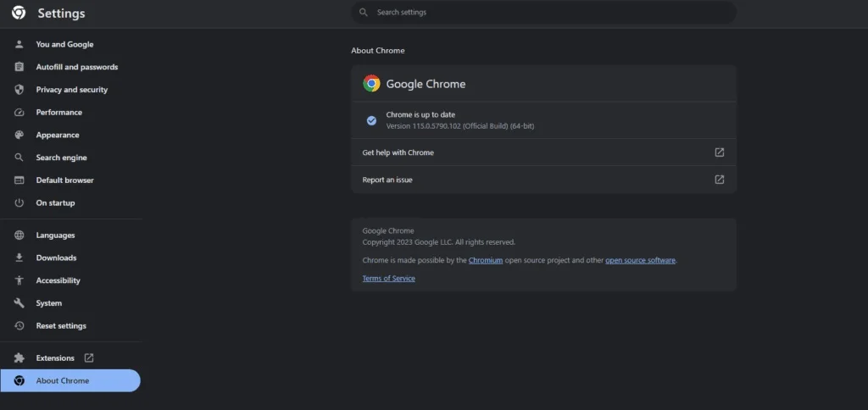This screenshot has width=868, height=410.
Task: Click the external link icon beside Report an issue
Action: pos(719,180)
